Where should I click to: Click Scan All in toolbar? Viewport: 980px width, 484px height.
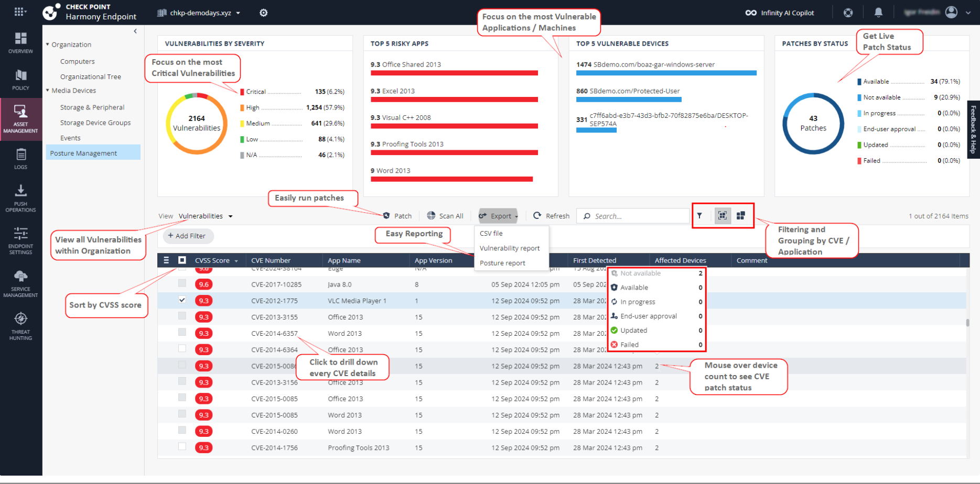(x=445, y=216)
